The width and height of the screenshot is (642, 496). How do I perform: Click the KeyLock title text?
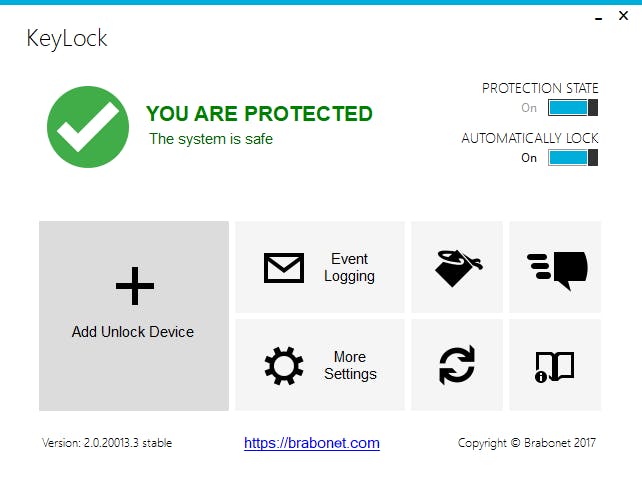[x=66, y=40]
